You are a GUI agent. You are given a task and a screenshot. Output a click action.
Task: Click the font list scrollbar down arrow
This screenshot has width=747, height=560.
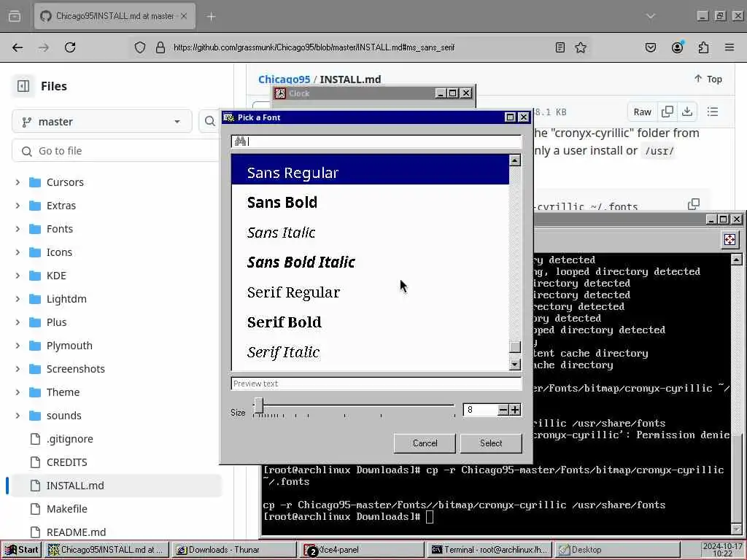point(514,365)
